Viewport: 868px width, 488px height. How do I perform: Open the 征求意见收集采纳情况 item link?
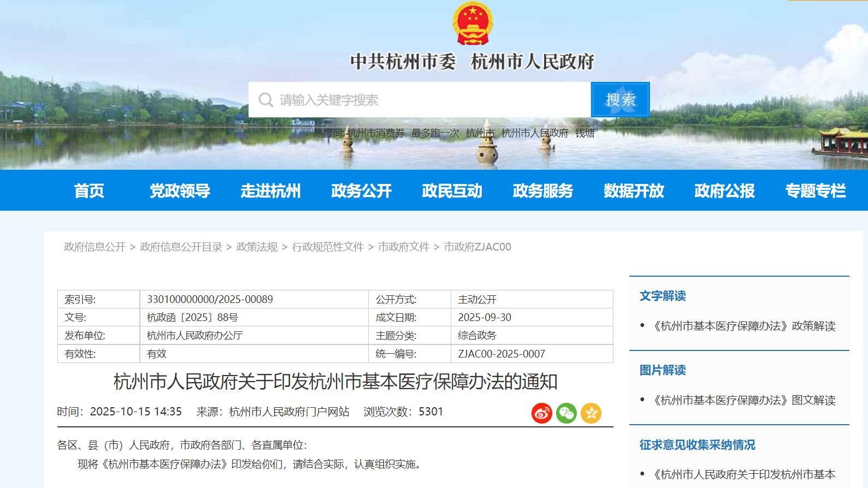(x=744, y=474)
